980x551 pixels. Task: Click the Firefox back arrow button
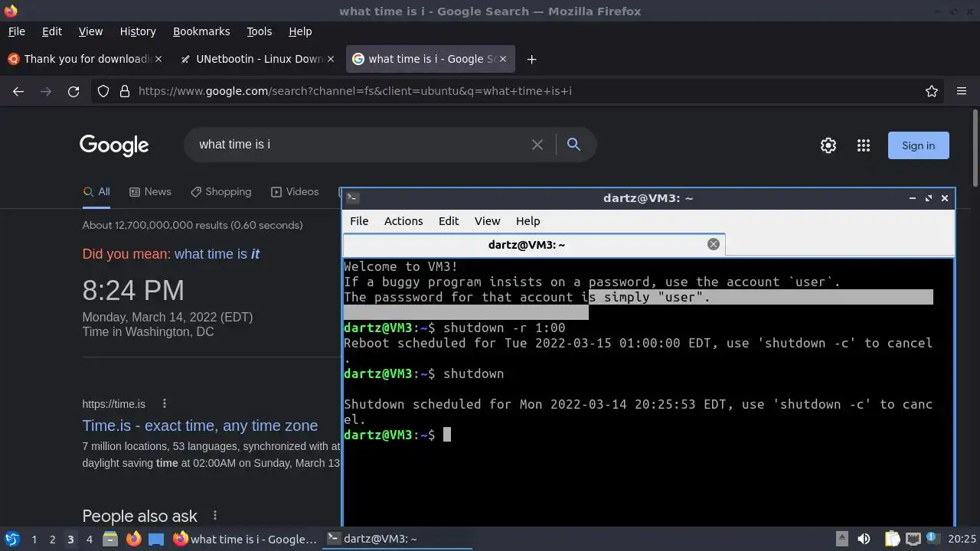pyautogui.click(x=18, y=91)
